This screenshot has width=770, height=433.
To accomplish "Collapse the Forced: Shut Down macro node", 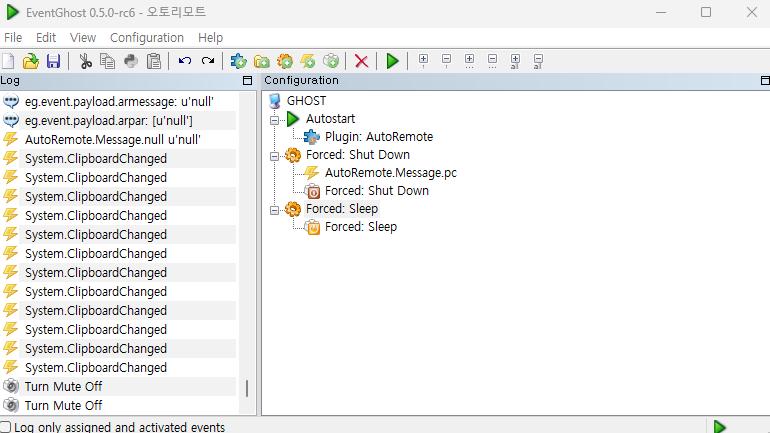I will point(275,156).
